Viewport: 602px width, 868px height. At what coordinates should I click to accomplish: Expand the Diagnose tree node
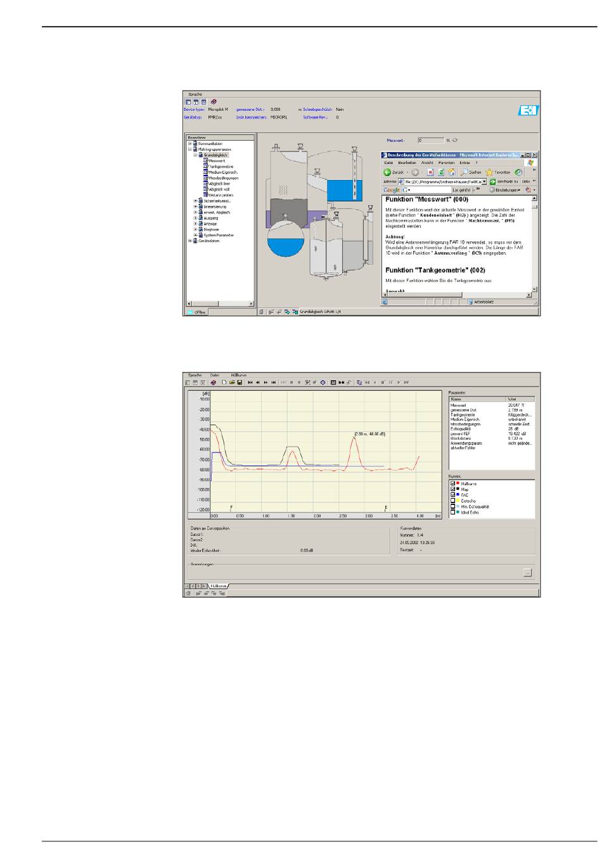click(x=195, y=229)
